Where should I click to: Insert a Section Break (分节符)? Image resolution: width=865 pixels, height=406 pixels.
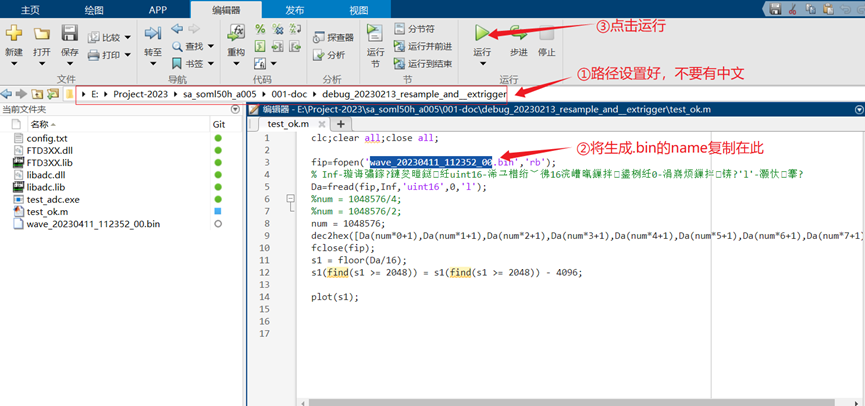(x=415, y=29)
